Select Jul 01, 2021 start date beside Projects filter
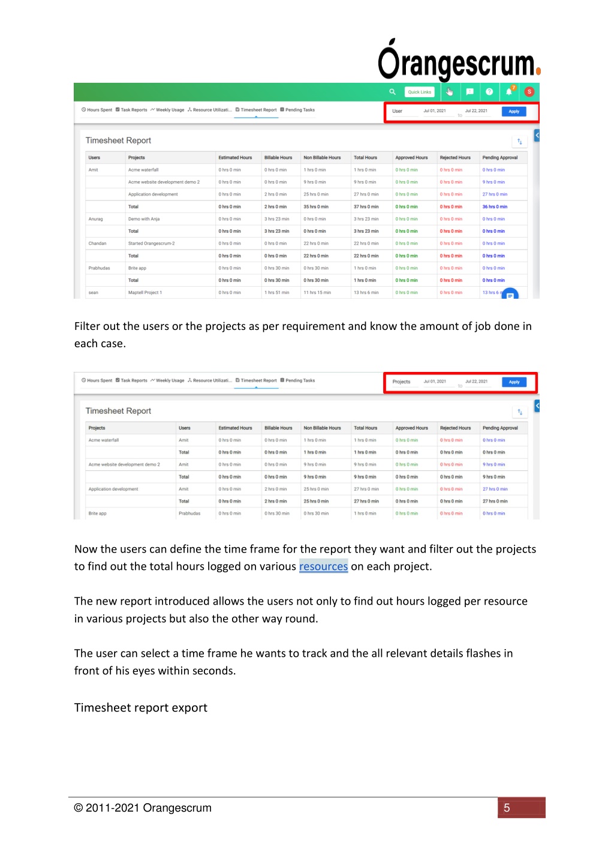 pyautogui.click(x=435, y=382)
